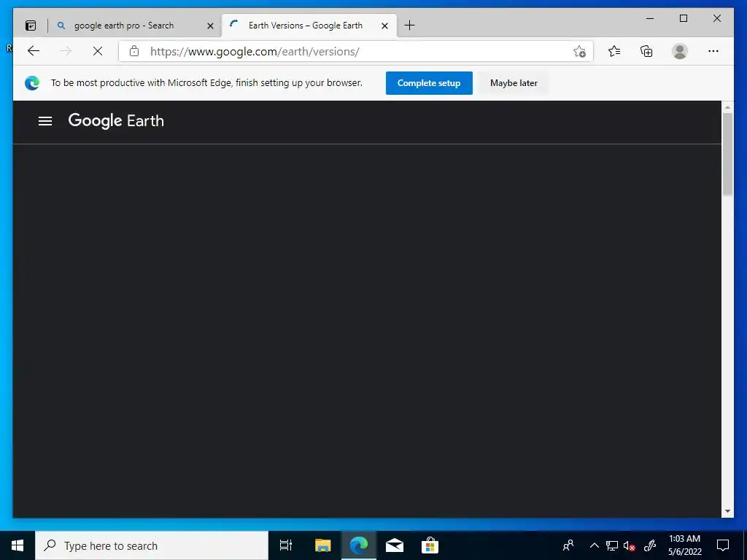The width and height of the screenshot is (747, 560).
Task: Stop loading the page
Action: pos(98,51)
